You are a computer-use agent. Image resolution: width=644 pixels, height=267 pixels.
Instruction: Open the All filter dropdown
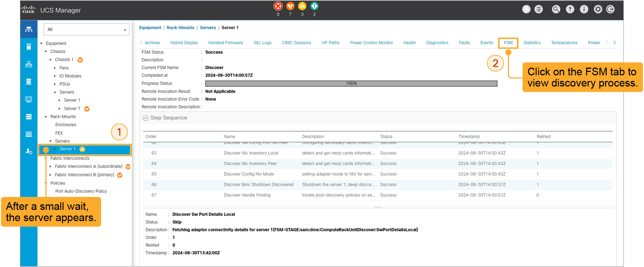(86, 29)
